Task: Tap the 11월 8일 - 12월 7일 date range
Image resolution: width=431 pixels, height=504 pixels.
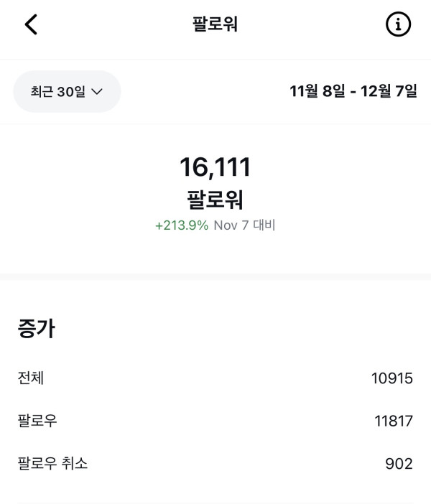Action: tap(353, 91)
